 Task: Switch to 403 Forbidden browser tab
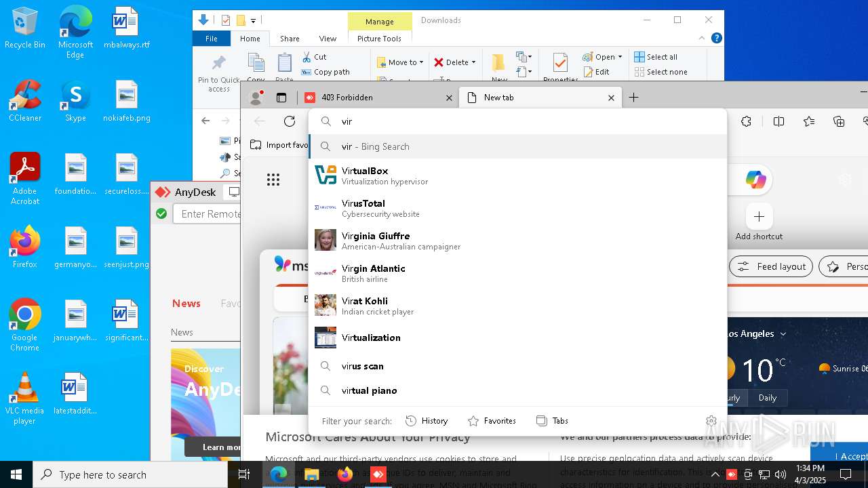coord(377,98)
